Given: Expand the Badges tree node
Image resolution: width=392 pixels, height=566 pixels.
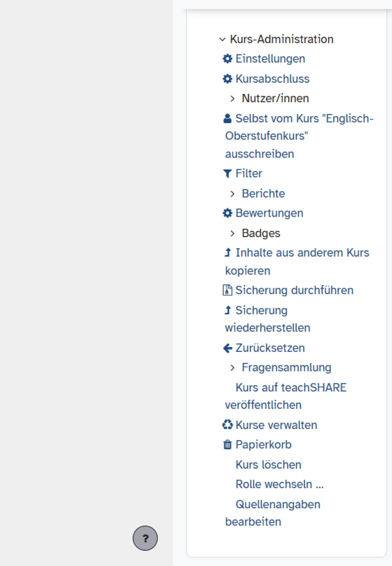Looking at the screenshot, I should (x=232, y=233).
